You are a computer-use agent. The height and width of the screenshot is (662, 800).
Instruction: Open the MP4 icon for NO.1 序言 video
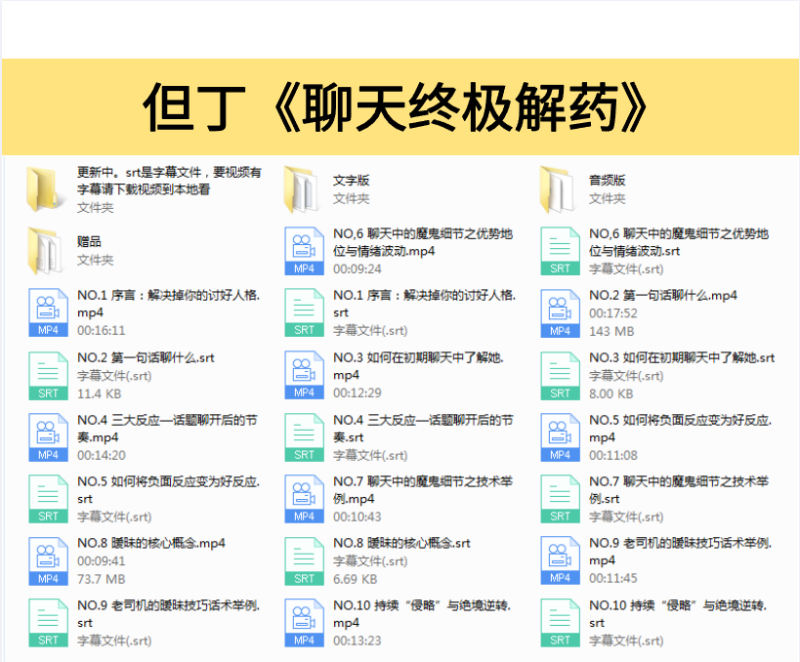pos(47,310)
